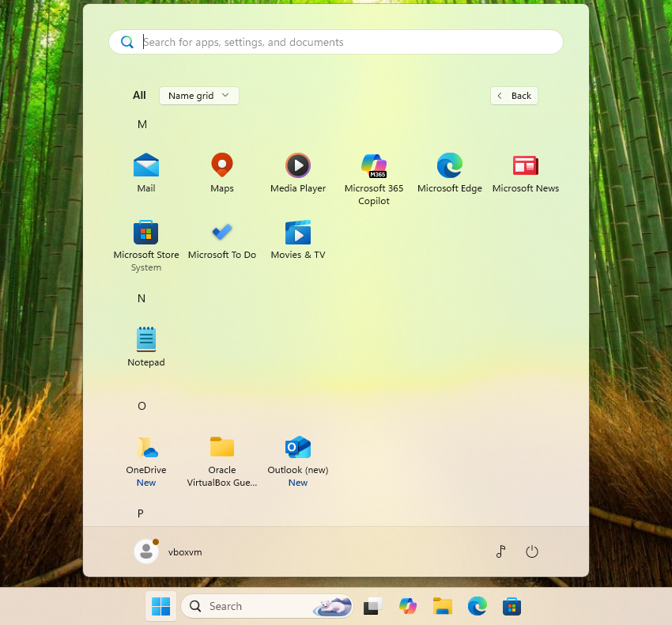
Task: Open Copilot from the taskbar
Action: tap(408, 606)
